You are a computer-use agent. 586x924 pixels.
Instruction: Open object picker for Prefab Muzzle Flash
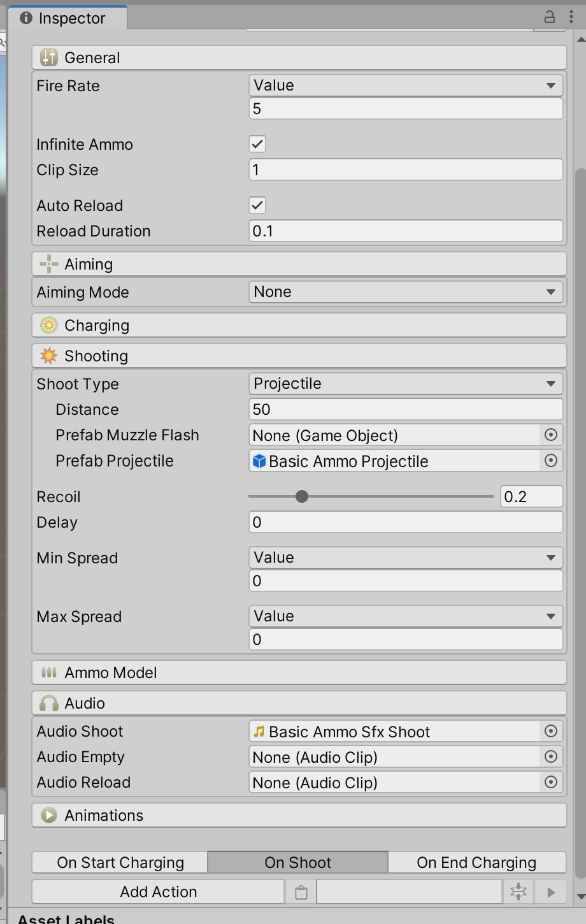coord(551,435)
